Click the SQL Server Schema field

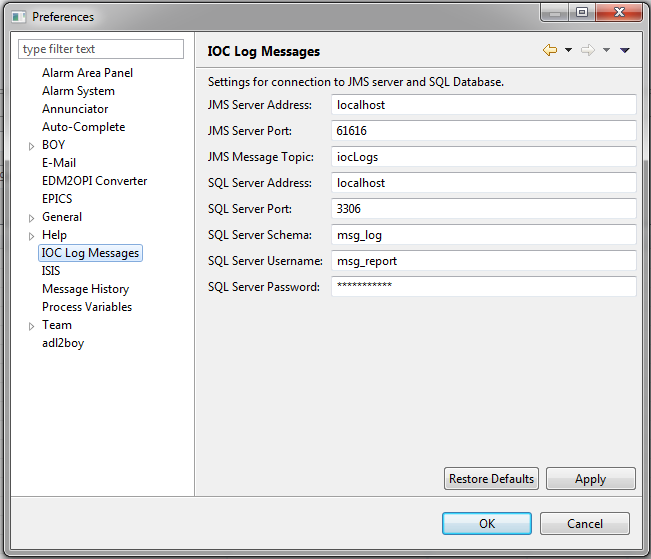tap(484, 235)
